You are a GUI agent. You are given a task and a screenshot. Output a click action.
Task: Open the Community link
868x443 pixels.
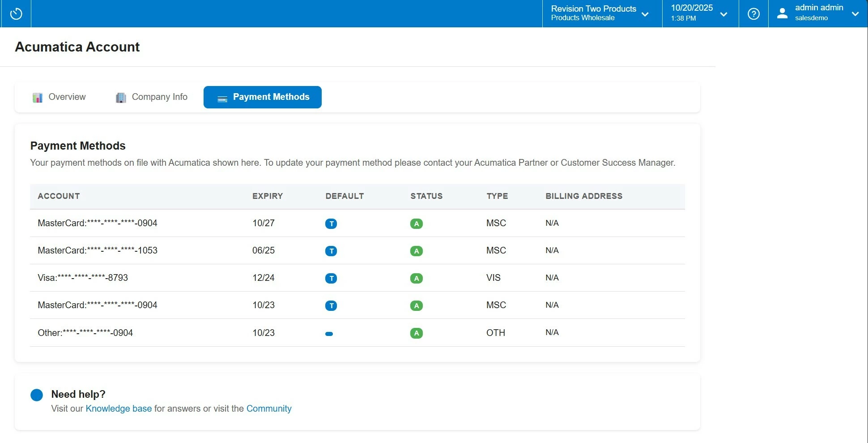[269, 409]
